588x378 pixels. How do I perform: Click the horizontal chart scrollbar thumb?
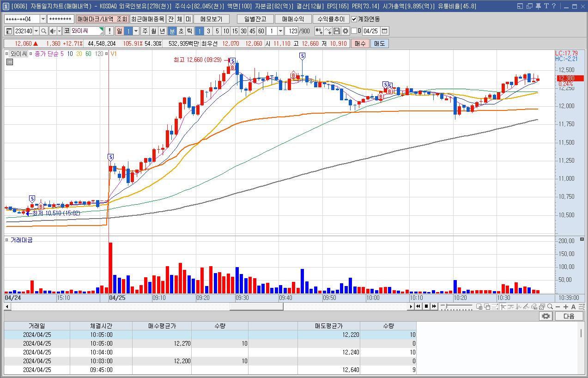(x=256, y=306)
